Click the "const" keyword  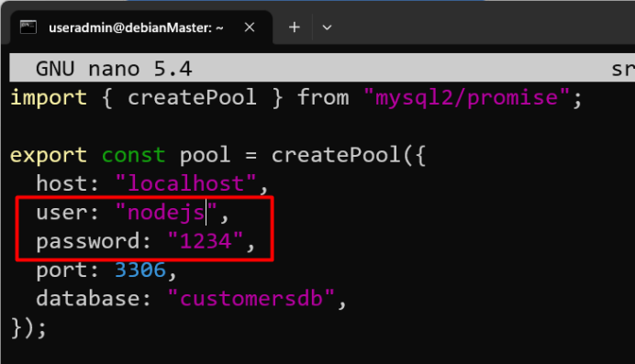point(134,155)
